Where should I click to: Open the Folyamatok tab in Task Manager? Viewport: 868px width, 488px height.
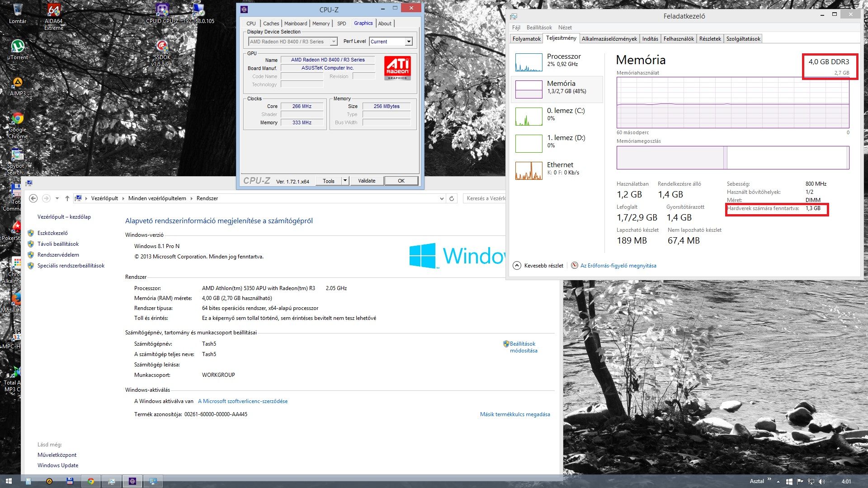[x=526, y=39]
